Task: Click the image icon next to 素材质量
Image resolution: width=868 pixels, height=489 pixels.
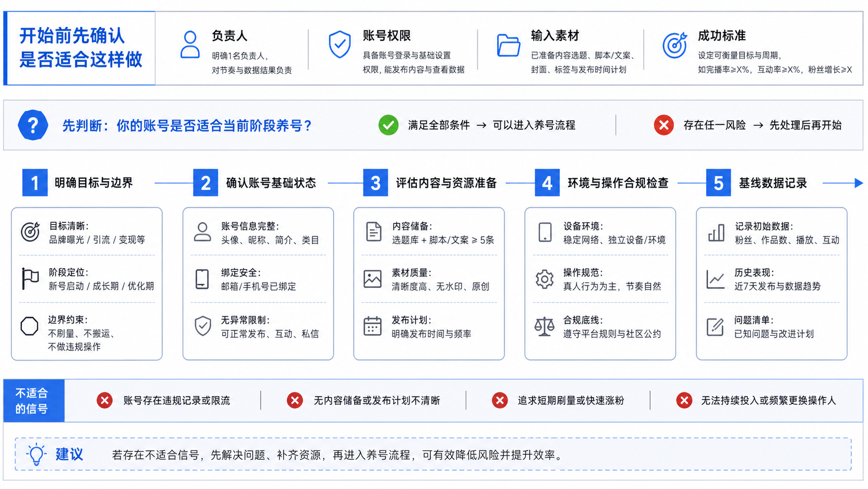Action: 373,279
